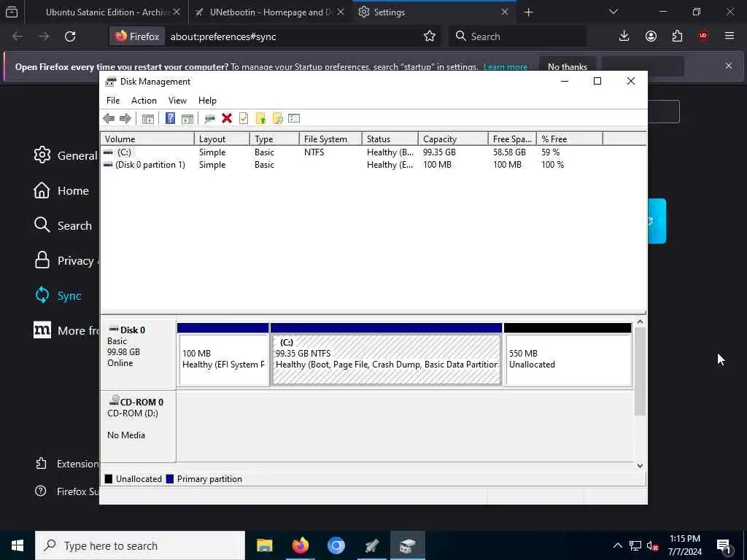Click the view settings list icon in toolbar

tap(294, 118)
